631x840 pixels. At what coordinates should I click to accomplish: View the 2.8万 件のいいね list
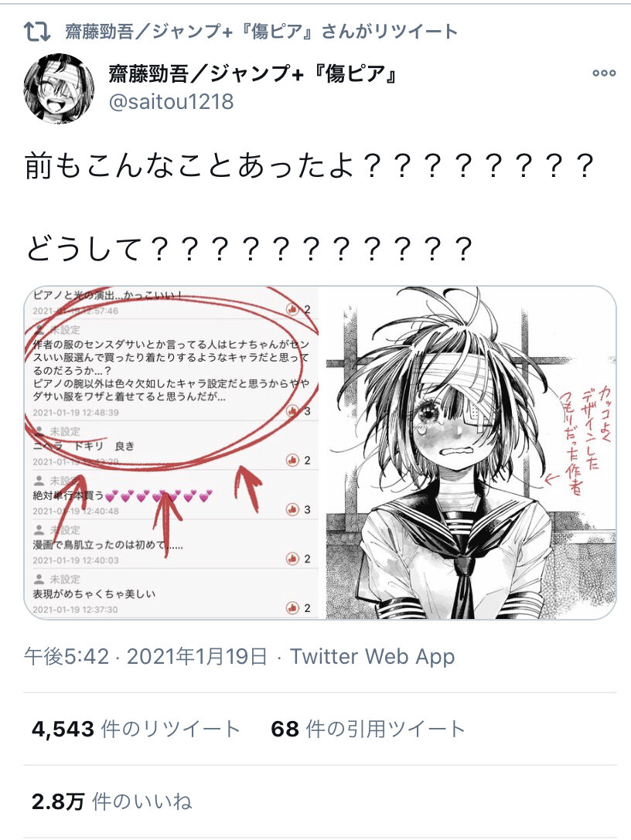111,802
